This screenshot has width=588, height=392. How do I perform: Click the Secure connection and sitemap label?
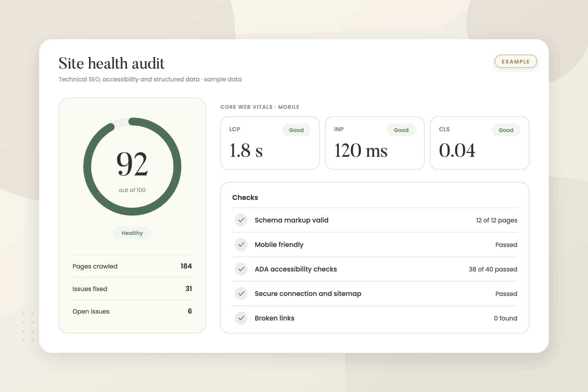coord(308,294)
